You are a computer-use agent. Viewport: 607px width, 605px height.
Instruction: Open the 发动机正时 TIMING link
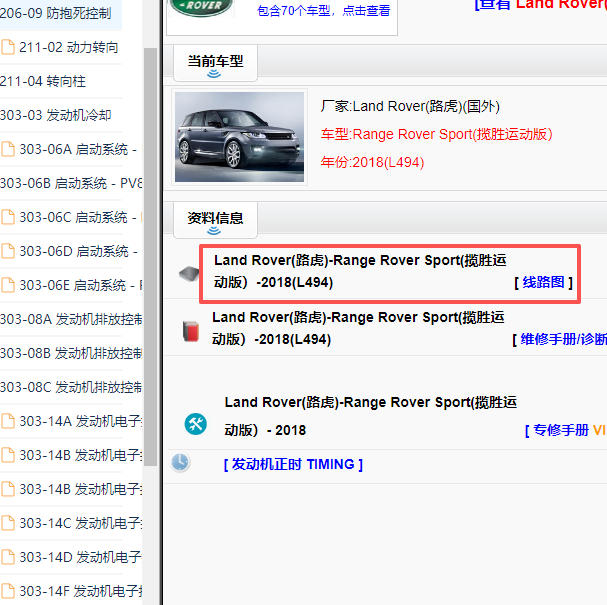293,464
